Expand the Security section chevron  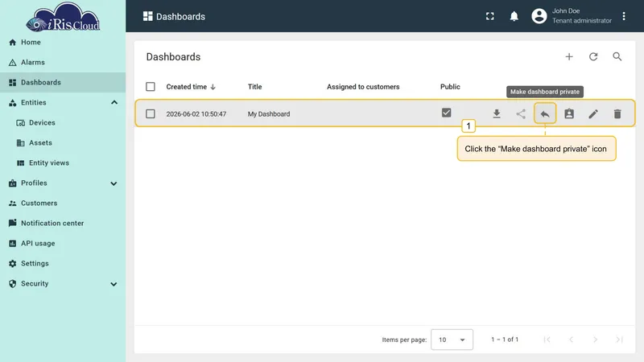114,284
